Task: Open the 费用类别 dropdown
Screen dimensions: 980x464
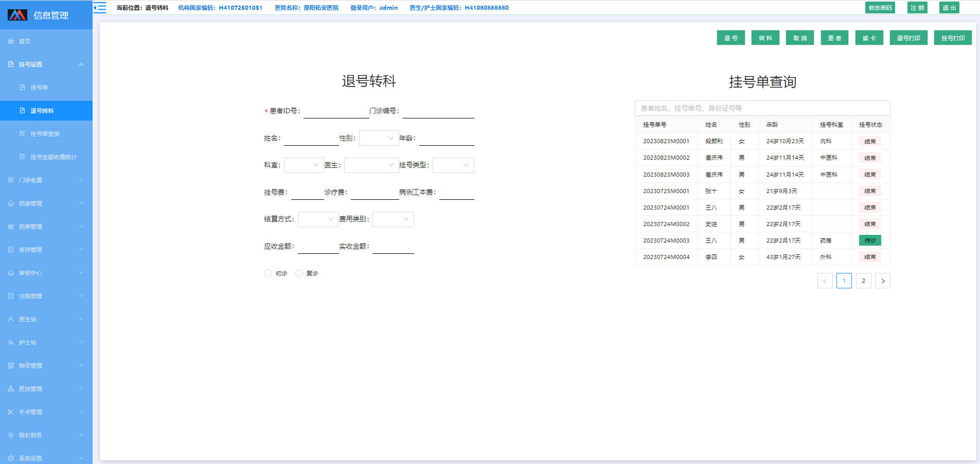Action: (x=393, y=219)
